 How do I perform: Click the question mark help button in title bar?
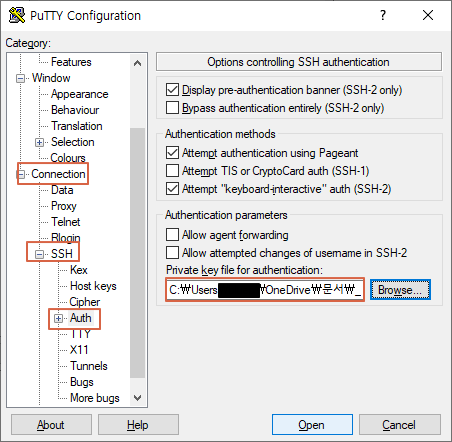(x=383, y=15)
